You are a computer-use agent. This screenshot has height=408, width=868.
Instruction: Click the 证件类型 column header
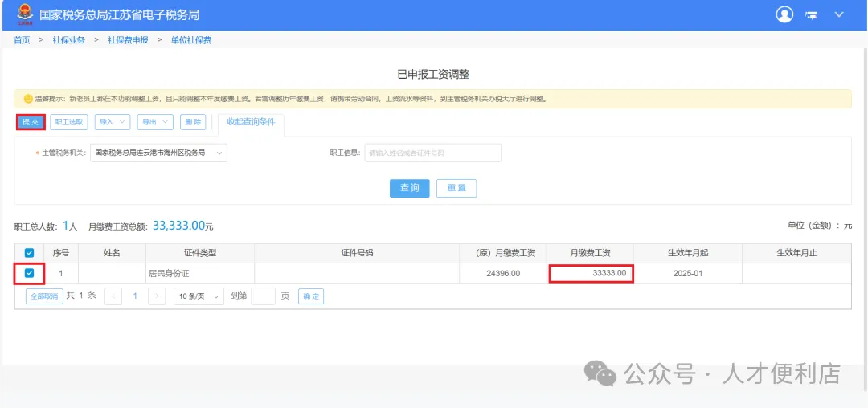tap(200, 253)
